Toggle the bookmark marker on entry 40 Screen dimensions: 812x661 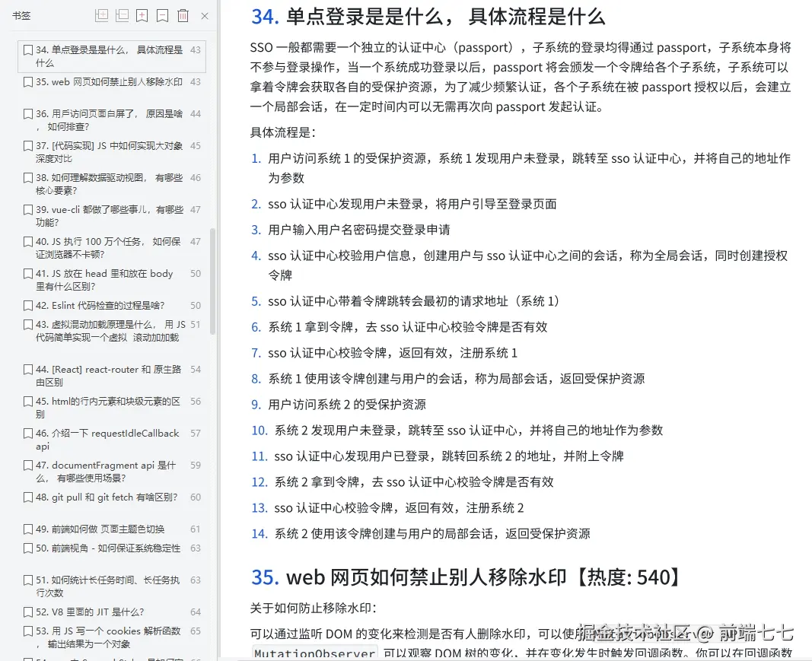coord(27,243)
